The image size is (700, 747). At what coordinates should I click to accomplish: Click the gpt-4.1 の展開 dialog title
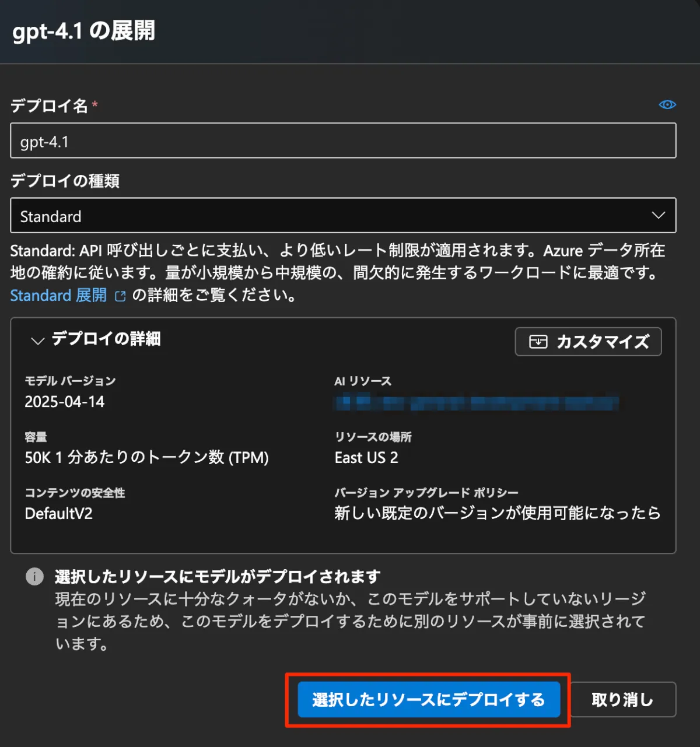(x=84, y=30)
